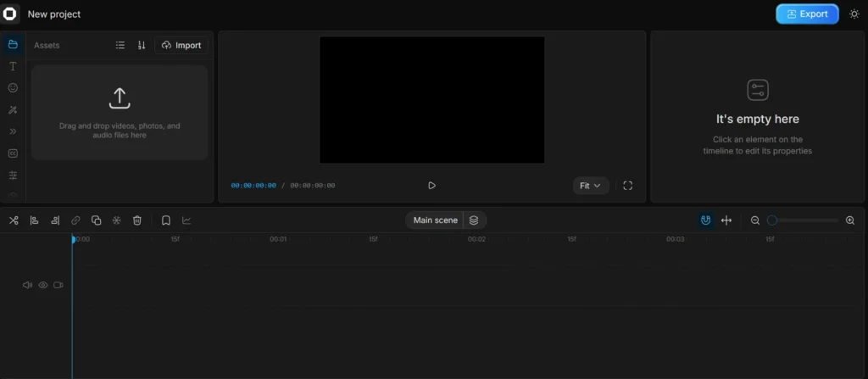Image resolution: width=868 pixels, height=379 pixels.
Task: Toggle timeline magnet snapping
Action: [x=705, y=220]
